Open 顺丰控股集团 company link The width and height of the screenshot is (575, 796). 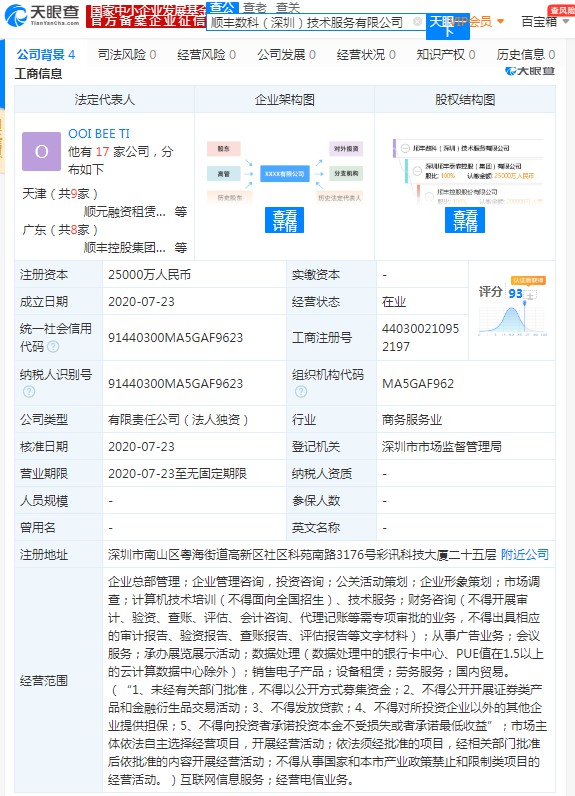125,247
